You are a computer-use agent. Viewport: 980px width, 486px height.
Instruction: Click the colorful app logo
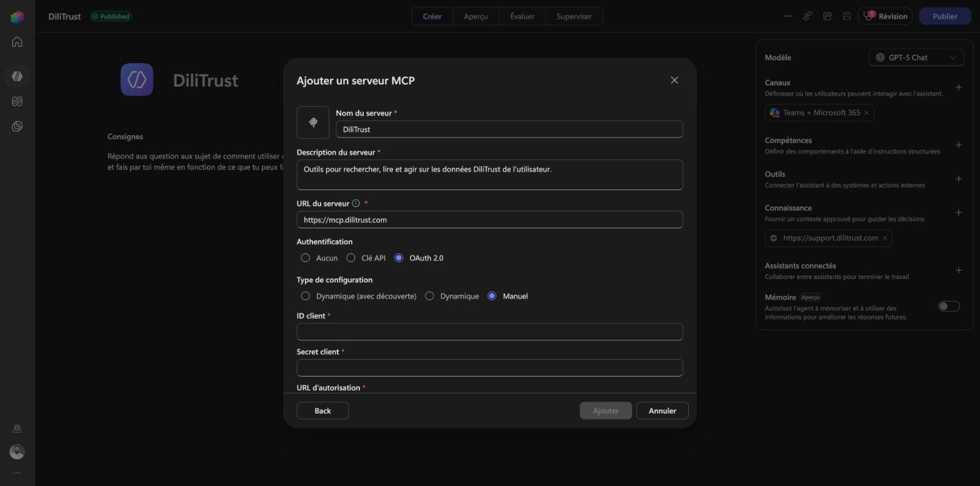coord(17,17)
